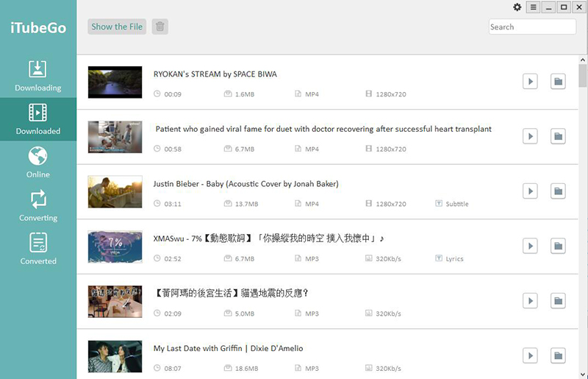Click the scrollbar down arrow
The image size is (588, 379).
pos(583,375)
